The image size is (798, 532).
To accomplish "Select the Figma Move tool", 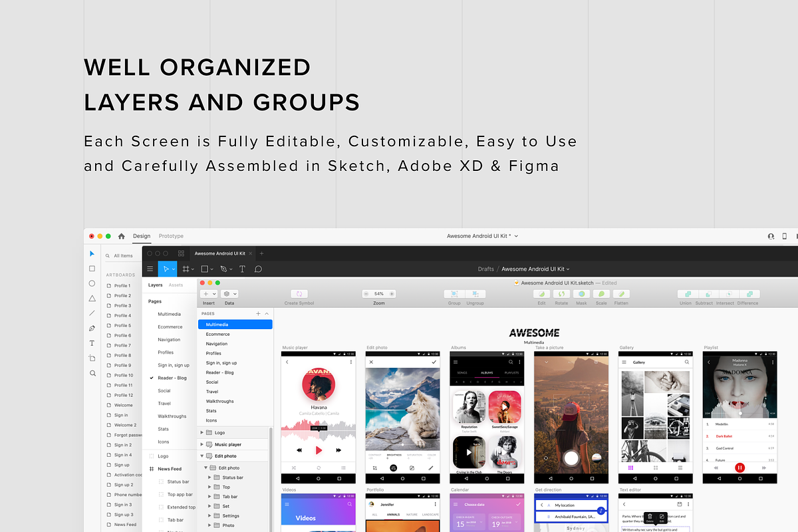I will (x=166, y=269).
